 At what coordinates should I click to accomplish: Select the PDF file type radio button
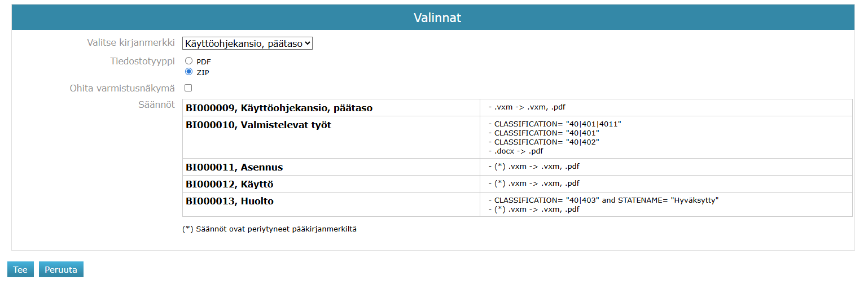point(189,60)
